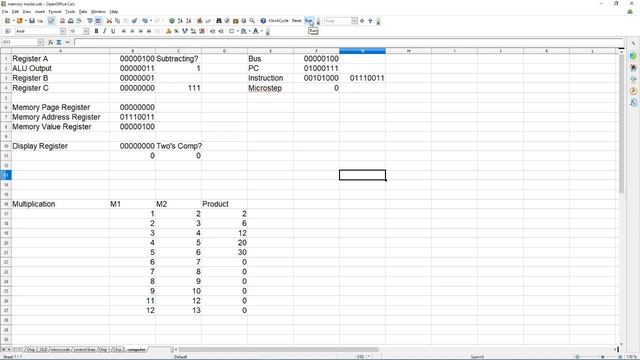Click the Zoom magnifier icon
640x360 pixels.
click(x=252, y=21)
